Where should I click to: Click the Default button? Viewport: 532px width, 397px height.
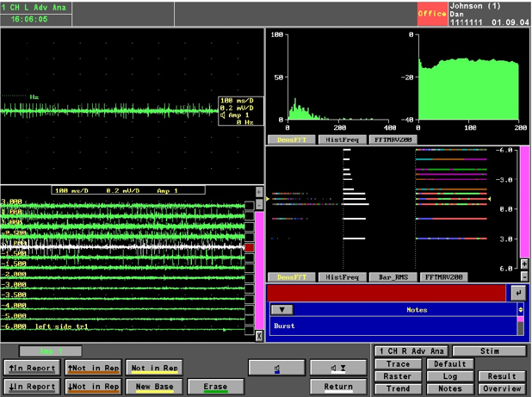450,364
